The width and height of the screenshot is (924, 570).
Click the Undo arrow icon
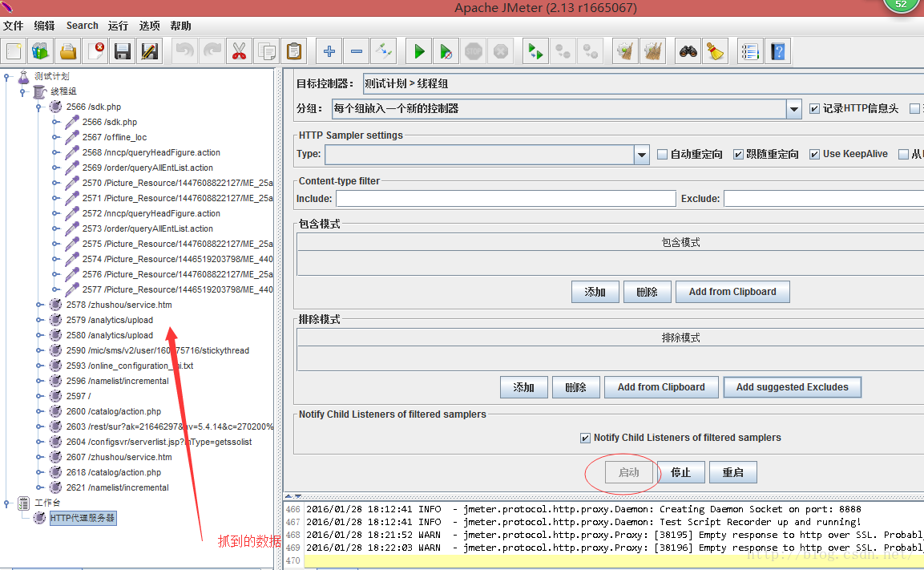(x=185, y=52)
